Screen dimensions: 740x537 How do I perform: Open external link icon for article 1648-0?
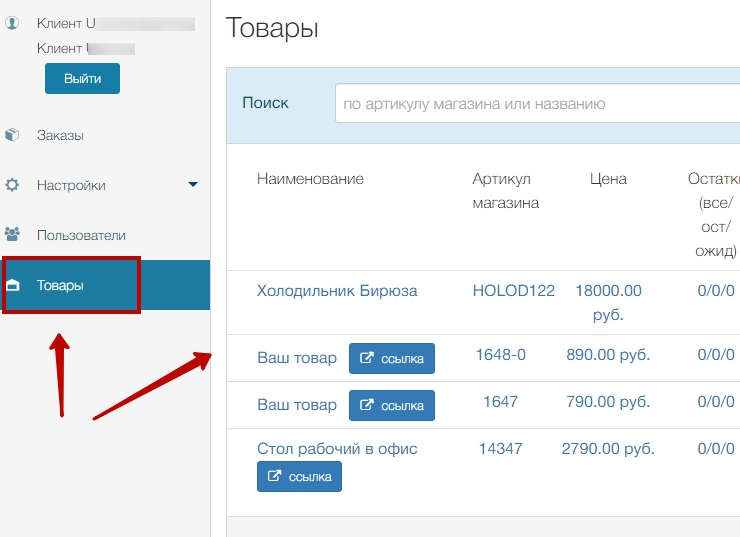367,358
